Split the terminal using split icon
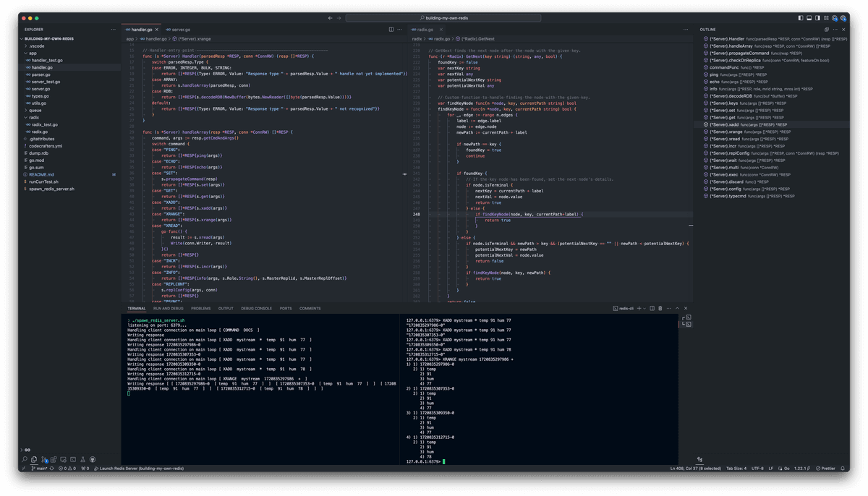This screenshot has height=496, width=868. [652, 309]
